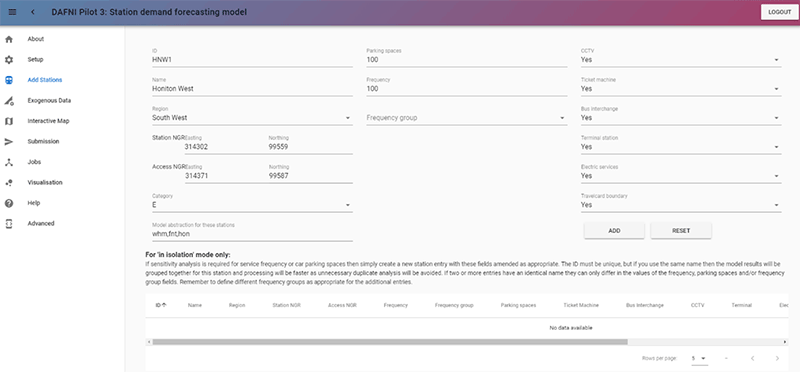Viewport: 800px width, 372px height.
Task: Click the About home icon
Action: coord(9,39)
